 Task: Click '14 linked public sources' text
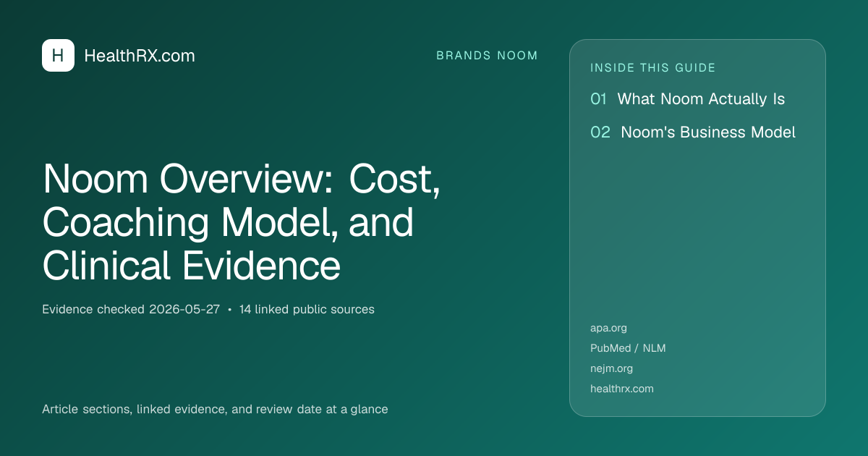point(307,309)
